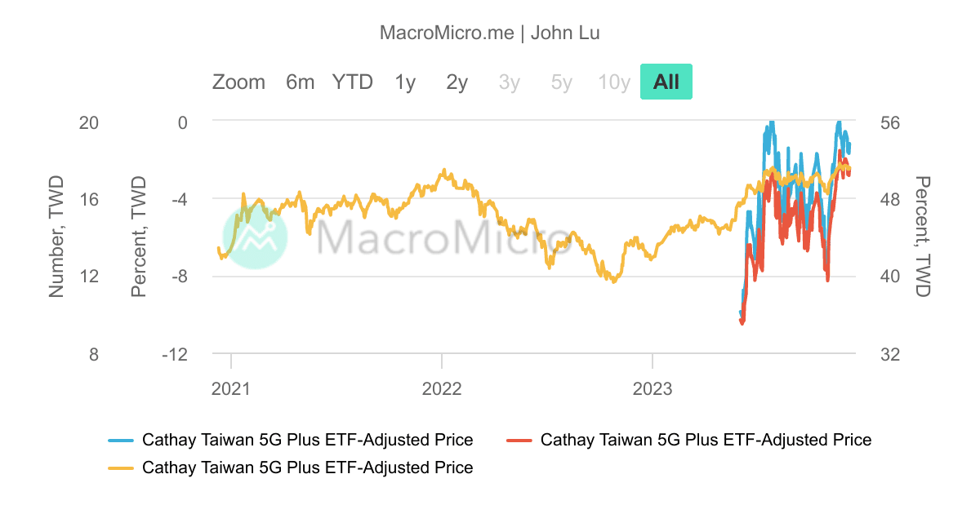
Task: Select the 6m zoom range
Action: coord(300,82)
